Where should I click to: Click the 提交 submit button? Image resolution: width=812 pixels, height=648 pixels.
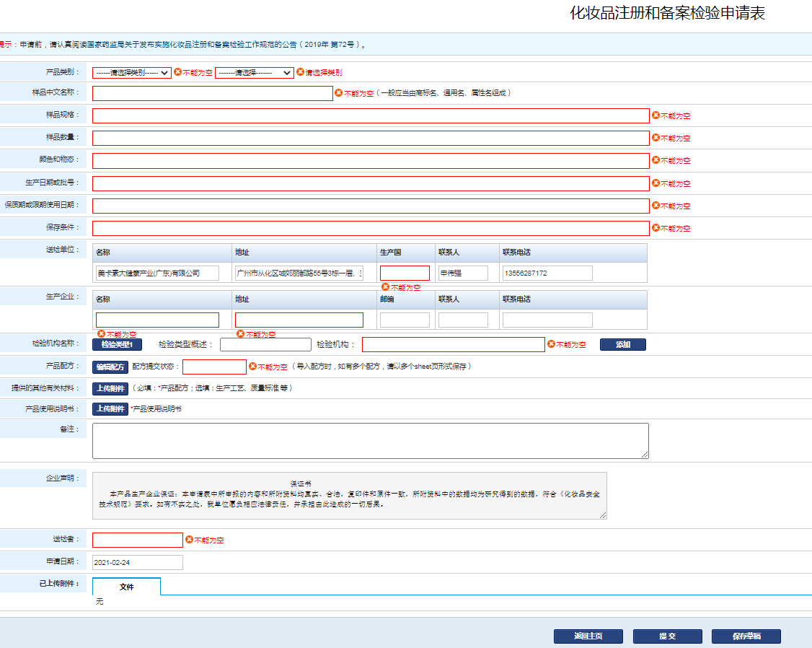[668, 636]
